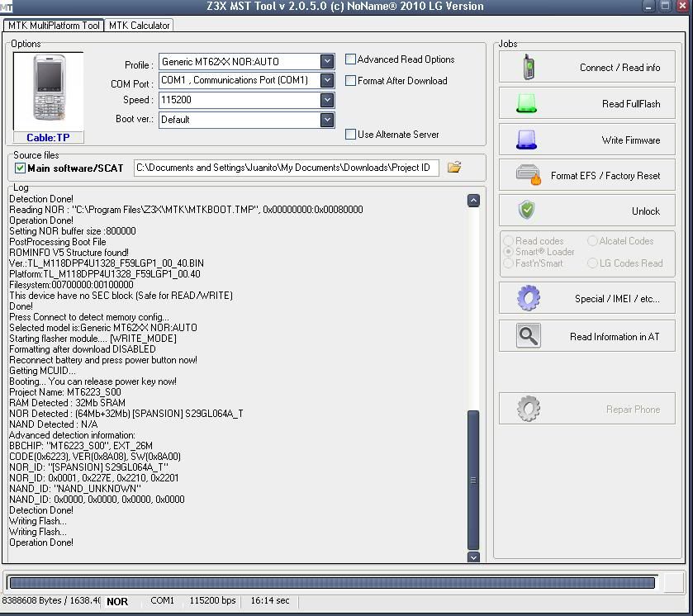Click the phone icon on Connect / Read info

tap(529, 68)
